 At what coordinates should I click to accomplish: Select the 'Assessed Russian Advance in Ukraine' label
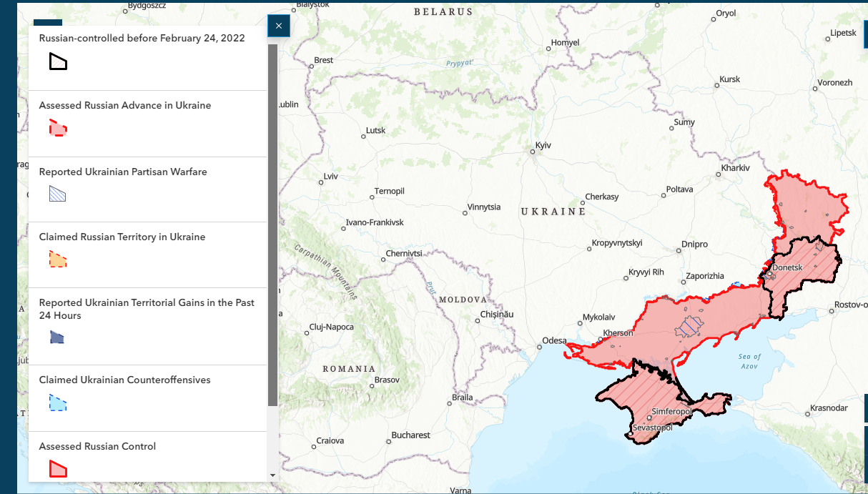[125, 105]
